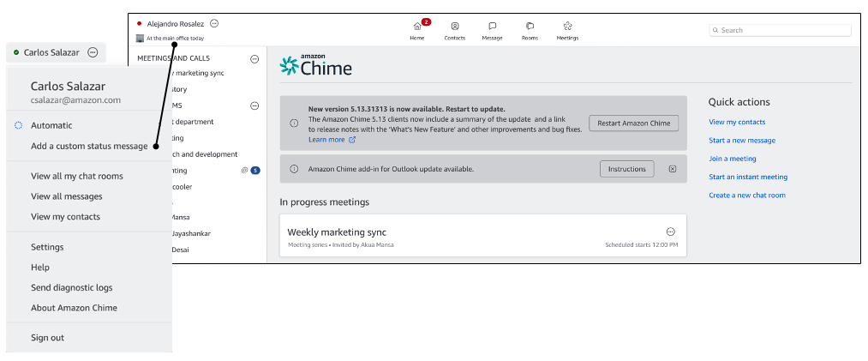Click Meetings and Calls section header
Screen dimensions: 868x361
tap(173, 58)
